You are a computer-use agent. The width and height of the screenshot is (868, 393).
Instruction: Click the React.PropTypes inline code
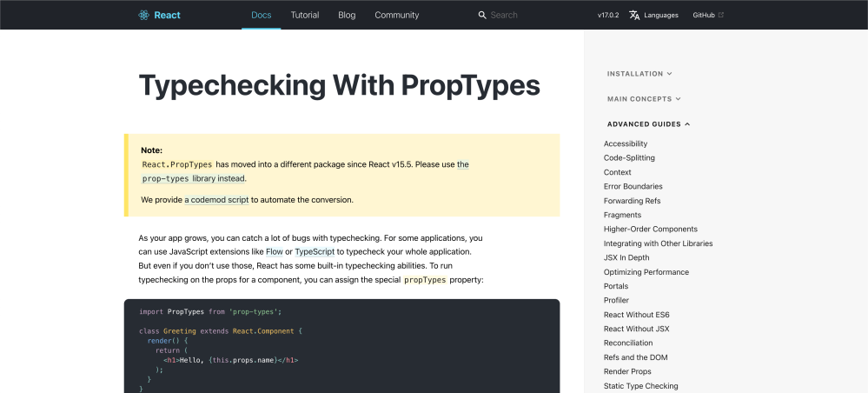(x=178, y=164)
